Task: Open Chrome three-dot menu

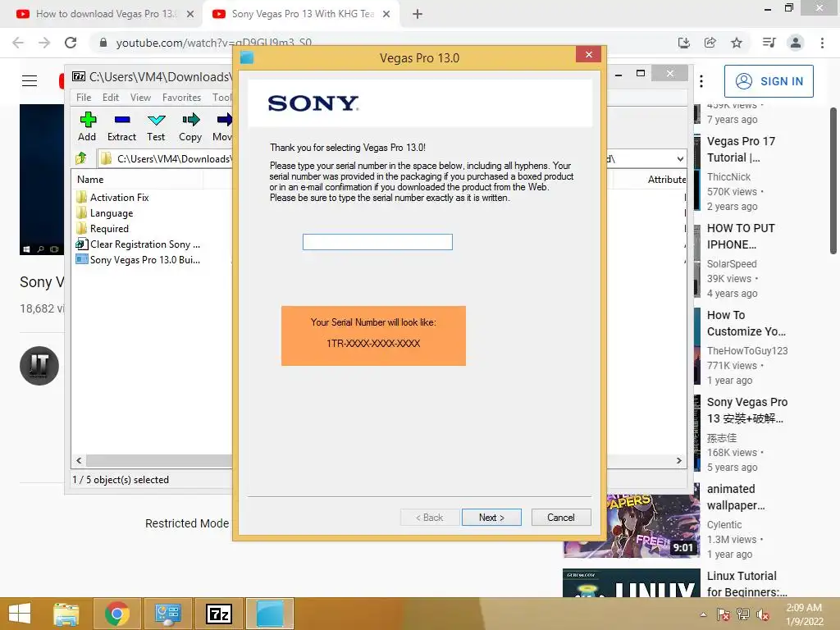Action: [x=822, y=43]
